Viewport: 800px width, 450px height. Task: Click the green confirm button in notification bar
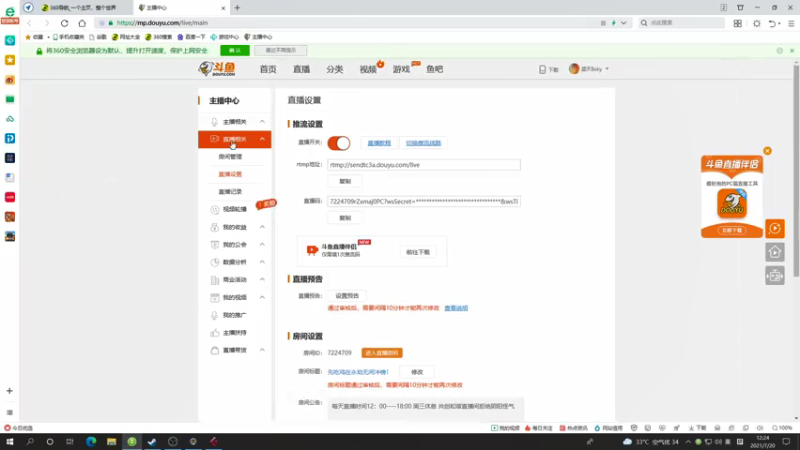[x=235, y=51]
